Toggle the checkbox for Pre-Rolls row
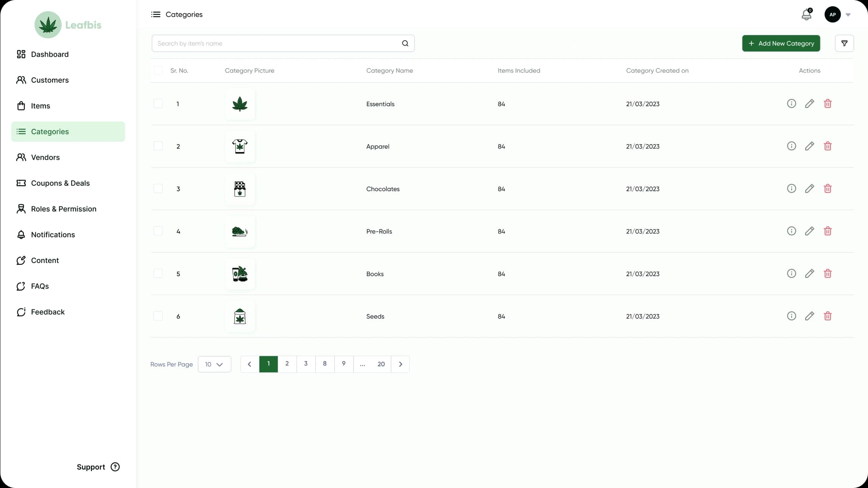This screenshot has height=488, width=868. (x=158, y=231)
